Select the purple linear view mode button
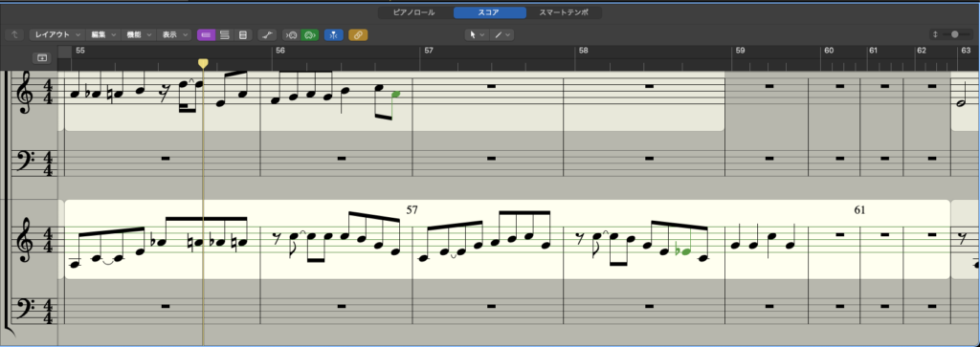The image size is (980, 347). point(207,35)
